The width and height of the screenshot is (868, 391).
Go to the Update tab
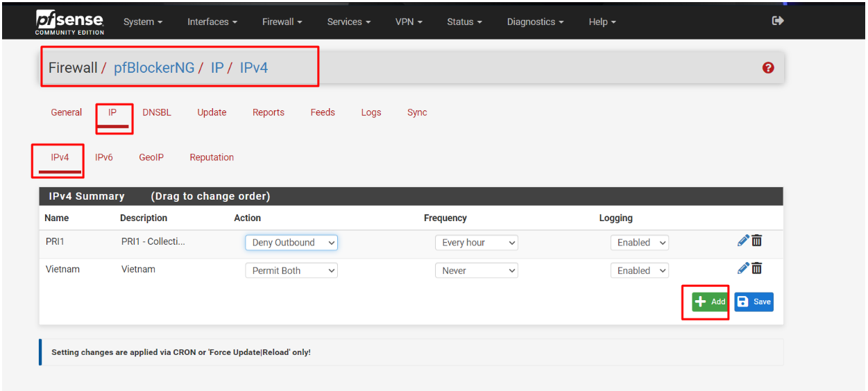click(212, 112)
